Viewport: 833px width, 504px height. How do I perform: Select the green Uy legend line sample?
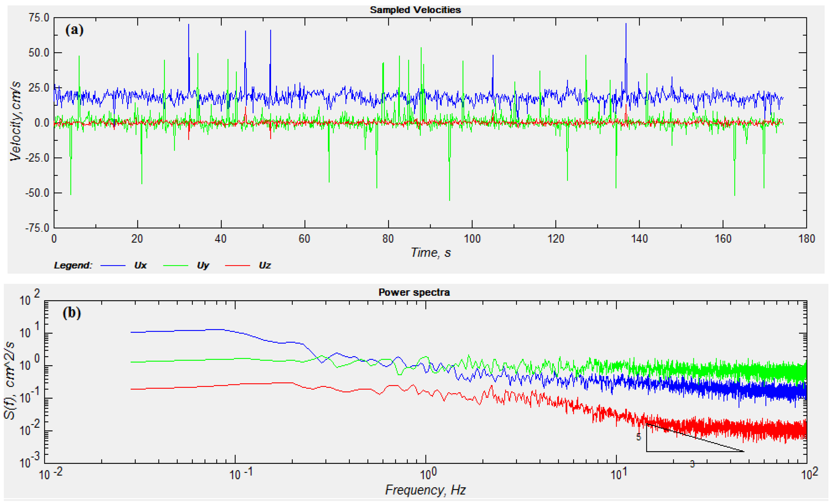176,266
